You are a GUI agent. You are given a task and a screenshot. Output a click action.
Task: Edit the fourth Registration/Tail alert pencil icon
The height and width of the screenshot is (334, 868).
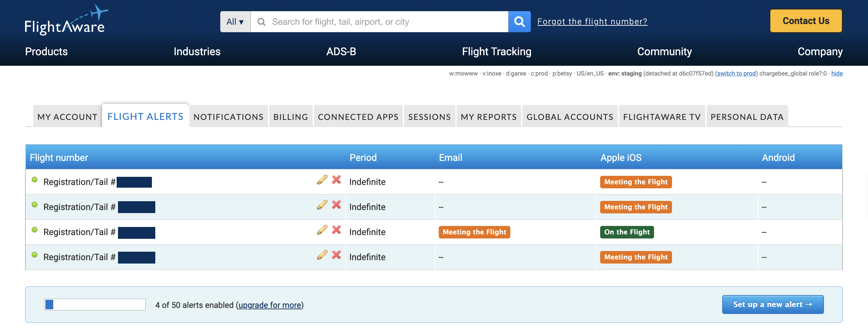pyautogui.click(x=322, y=255)
